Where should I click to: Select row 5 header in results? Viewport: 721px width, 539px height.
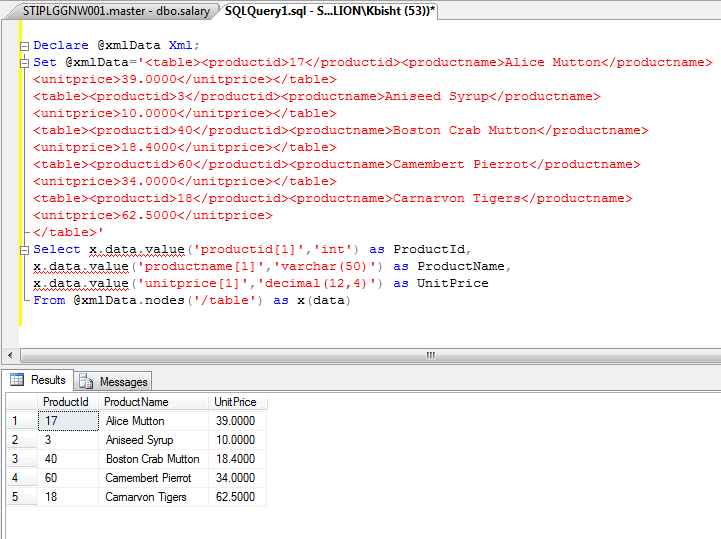pos(22,497)
